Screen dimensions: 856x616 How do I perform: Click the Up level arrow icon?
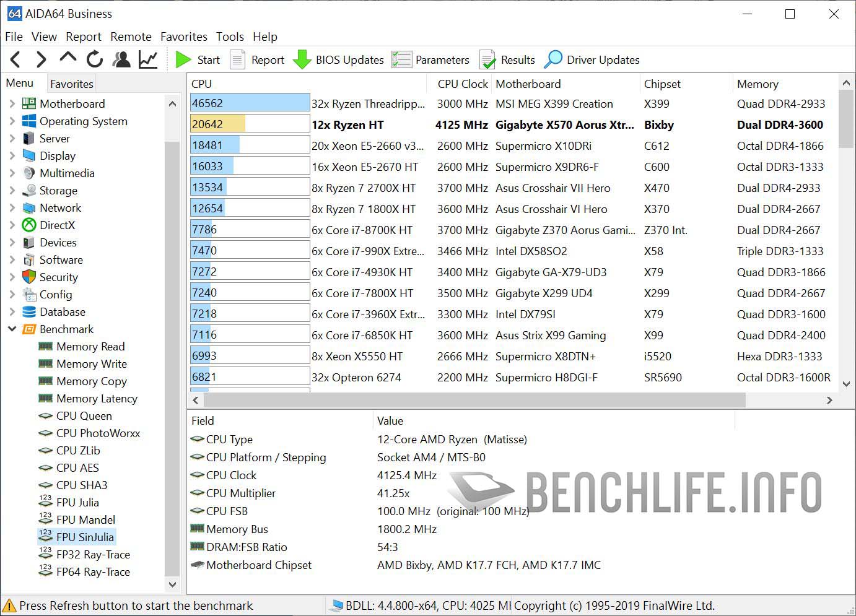tap(68, 58)
